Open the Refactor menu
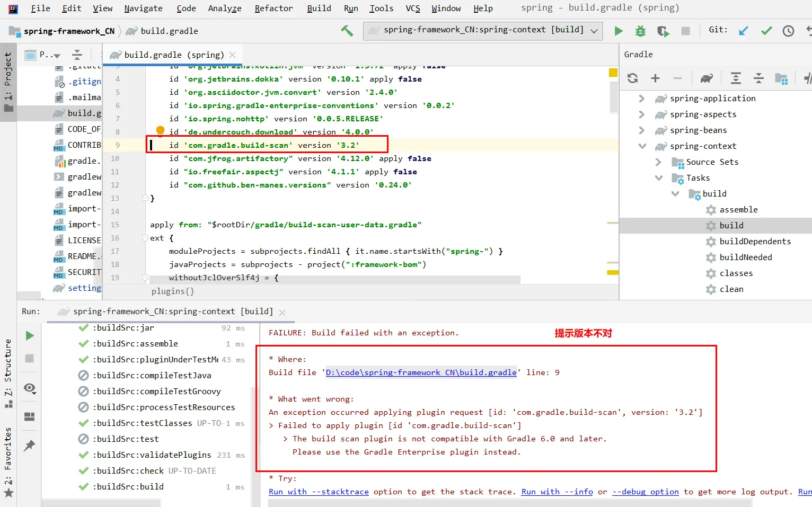Screen dimensions: 812x507 coord(273,8)
